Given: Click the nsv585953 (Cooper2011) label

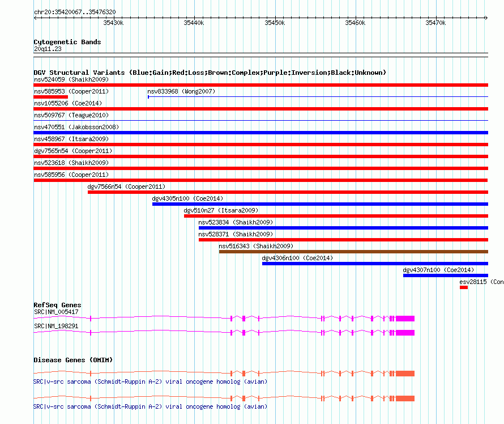Looking at the screenshot, I should tap(71, 91).
